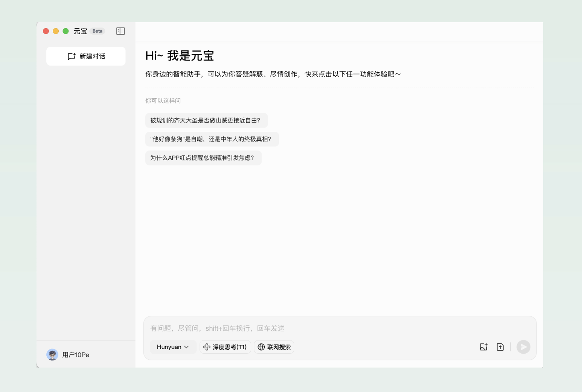
Task: Click the upload file icon beside the image icon
Action: (500, 347)
